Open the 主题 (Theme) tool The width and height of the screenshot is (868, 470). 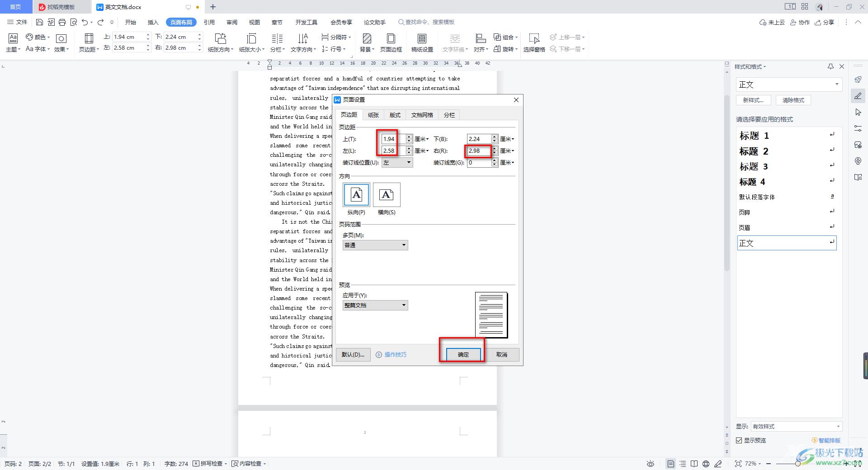click(x=13, y=42)
